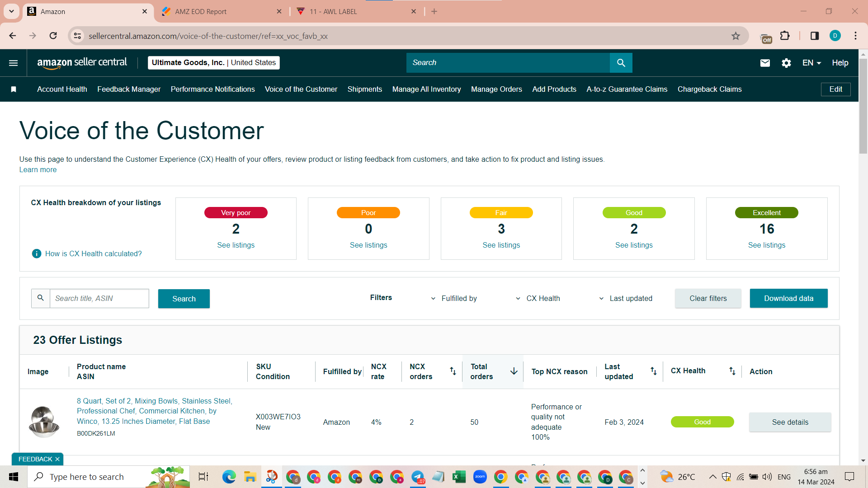Expand the Last updated filter dropdown
Viewport: 868px width, 488px height.
point(626,299)
